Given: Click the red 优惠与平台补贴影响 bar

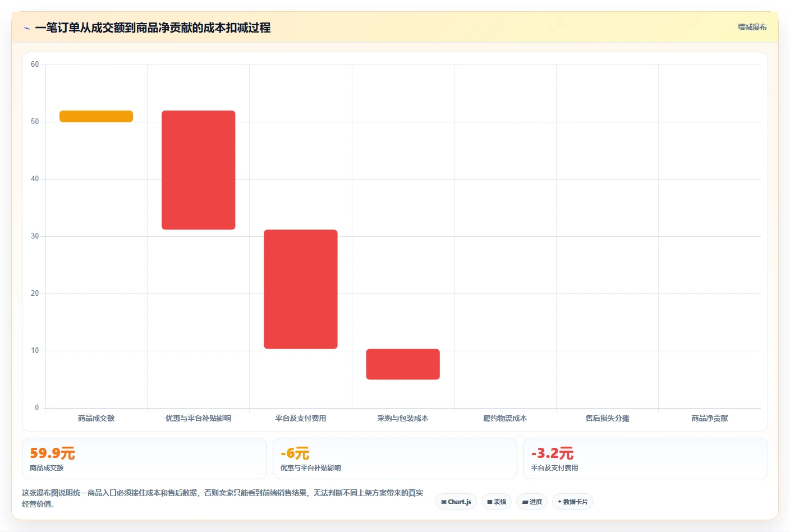Looking at the screenshot, I should pyautogui.click(x=199, y=170).
